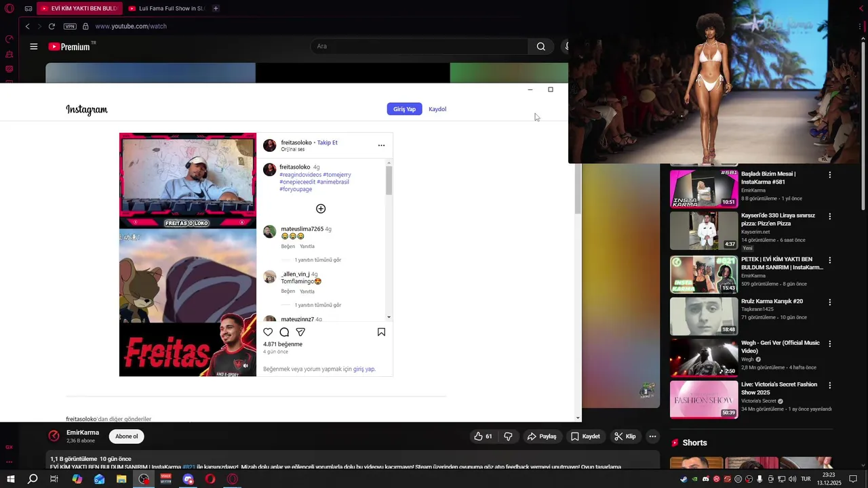Open options for Victoria's Secret Fashion Show video
Viewport: 868px width, 488px height.
pyautogui.click(x=829, y=386)
